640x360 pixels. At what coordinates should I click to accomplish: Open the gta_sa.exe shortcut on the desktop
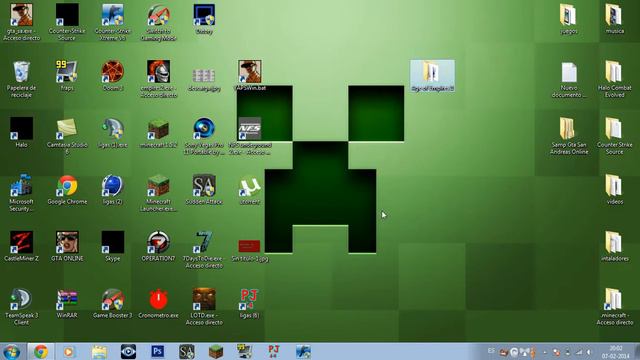click(x=22, y=22)
